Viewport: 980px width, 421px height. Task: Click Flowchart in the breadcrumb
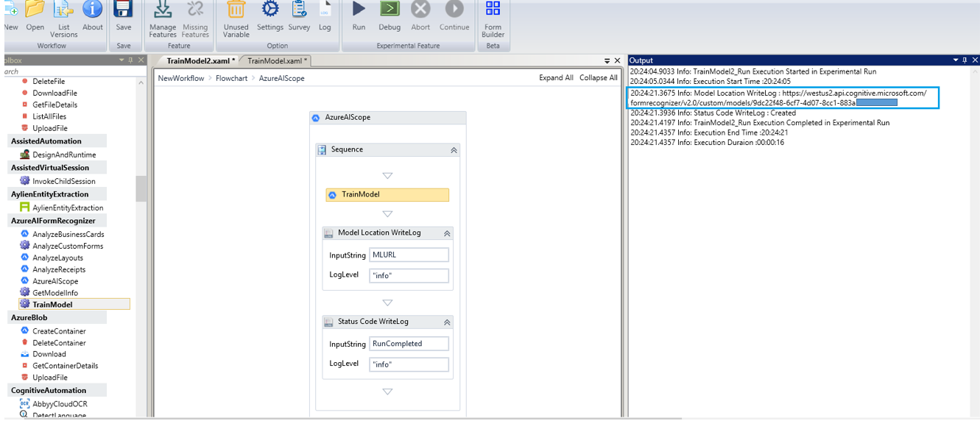click(231, 78)
